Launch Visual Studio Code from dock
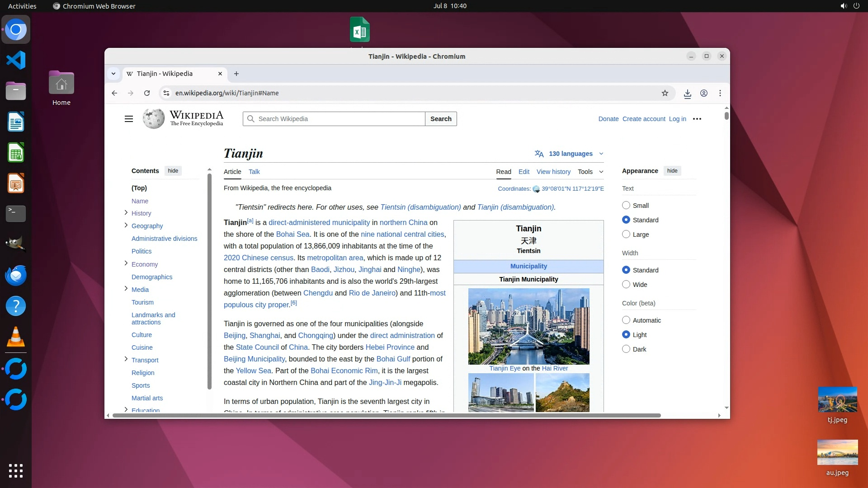This screenshot has height=488, width=868. (x=16, y=61)
